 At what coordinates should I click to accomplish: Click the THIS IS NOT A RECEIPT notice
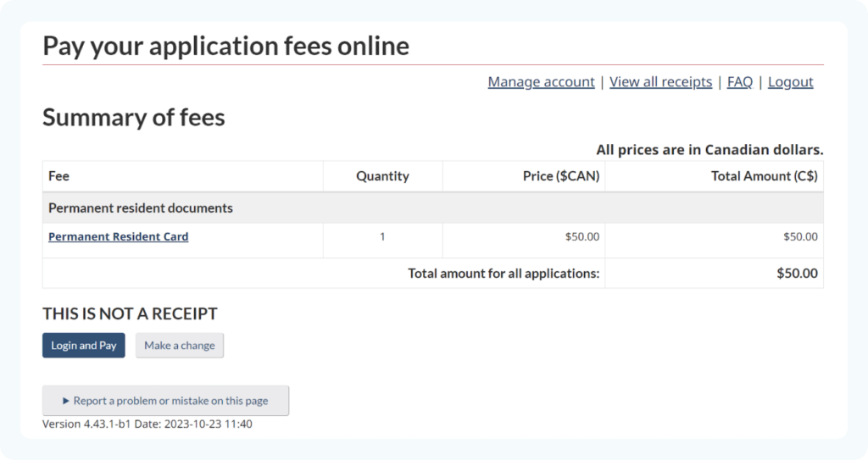click(x=130, y=313)
